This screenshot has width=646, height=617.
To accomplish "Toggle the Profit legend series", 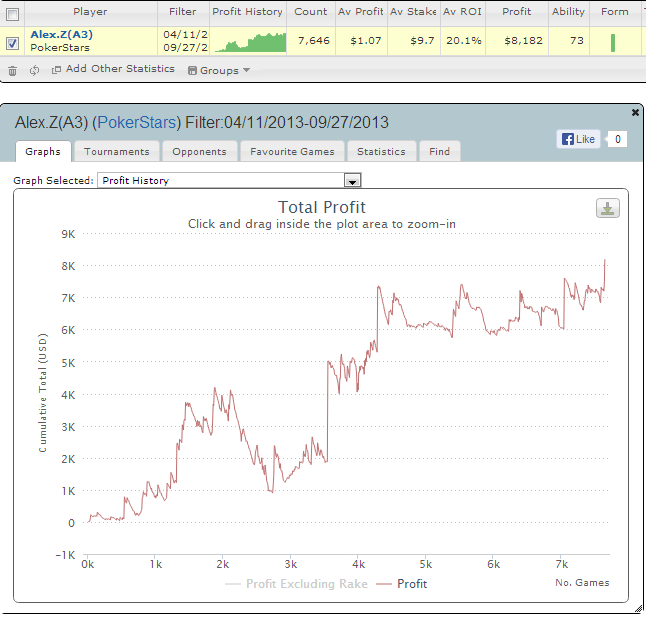I will point(401,584).
